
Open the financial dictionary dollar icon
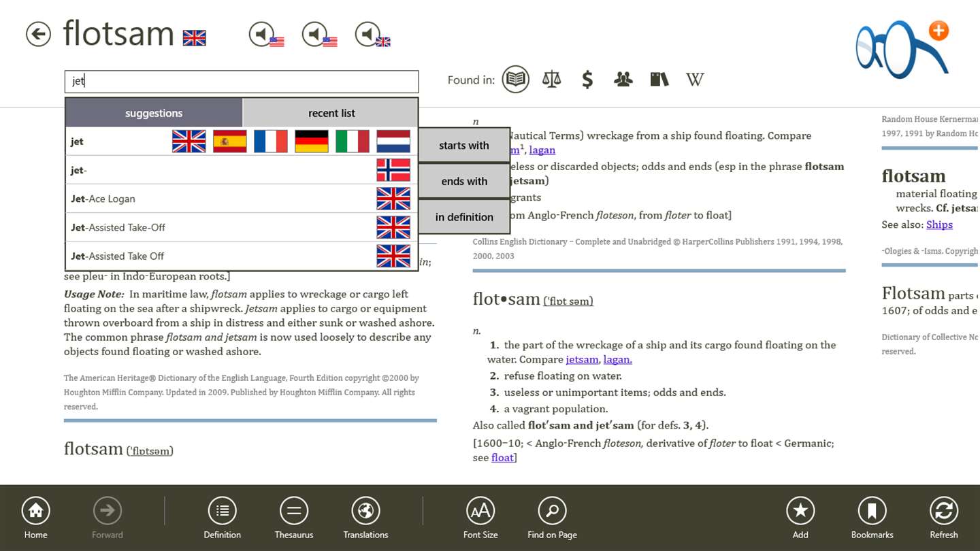tap(587, 80)
